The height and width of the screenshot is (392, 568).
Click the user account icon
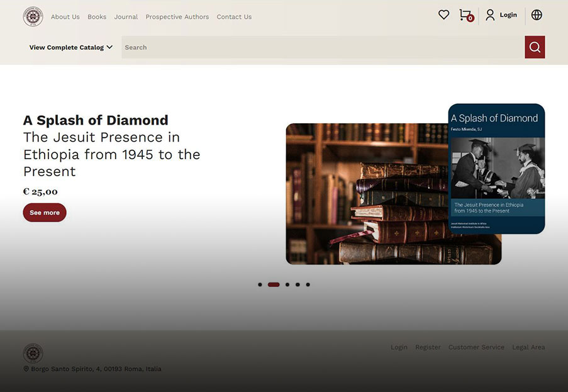(x=490, y=15)
